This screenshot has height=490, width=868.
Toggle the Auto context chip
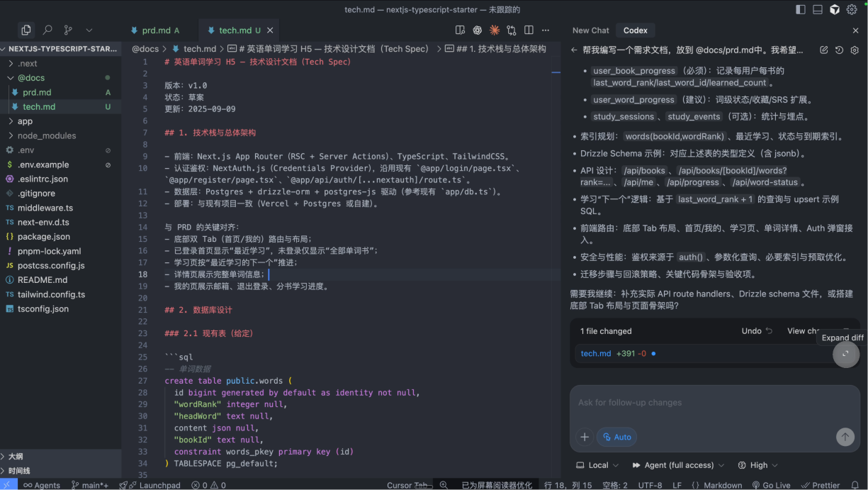[x=616, y=437]
